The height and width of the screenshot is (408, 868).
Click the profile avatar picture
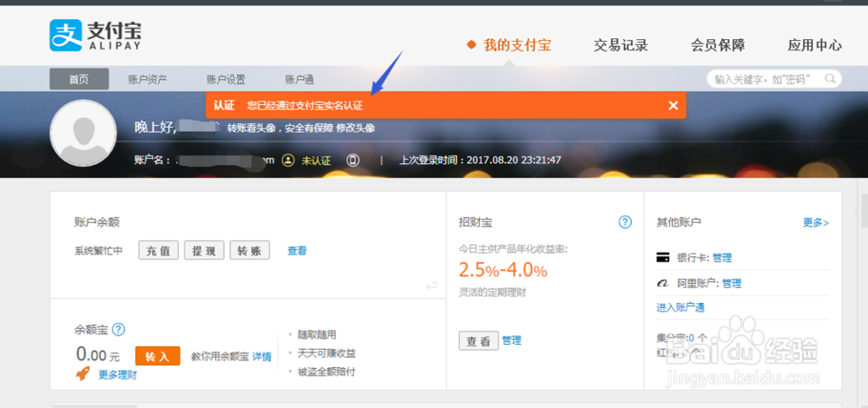[x=83, y=133]
